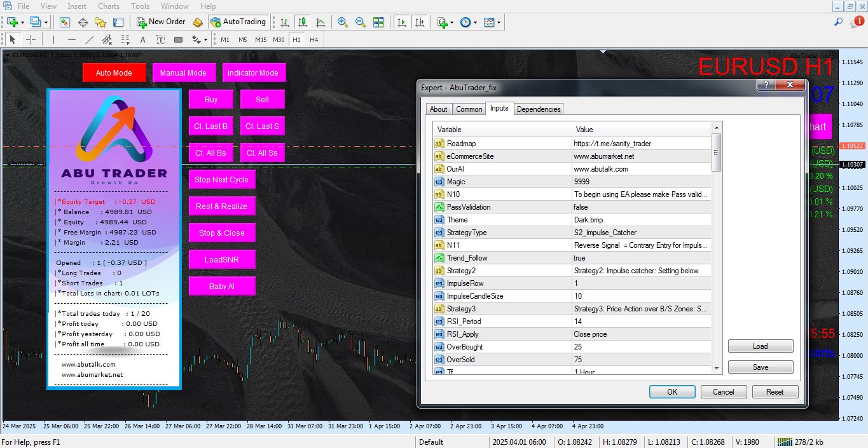868x448 pixels.
Task: Switch to the Common tab
Action: 469,109
